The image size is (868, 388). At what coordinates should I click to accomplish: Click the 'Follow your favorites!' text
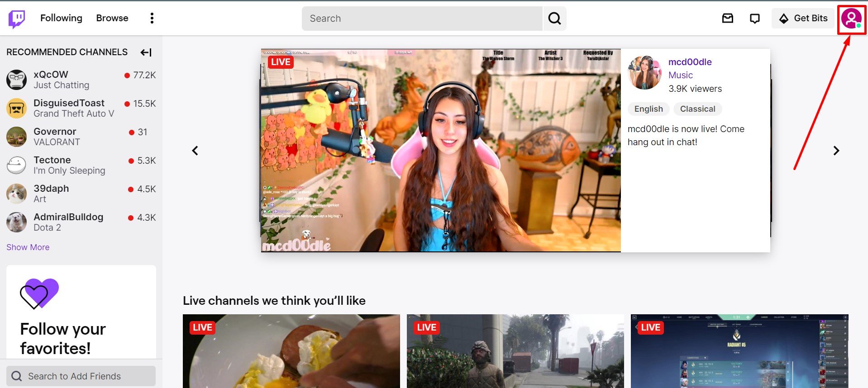click(x=63, y=339)
